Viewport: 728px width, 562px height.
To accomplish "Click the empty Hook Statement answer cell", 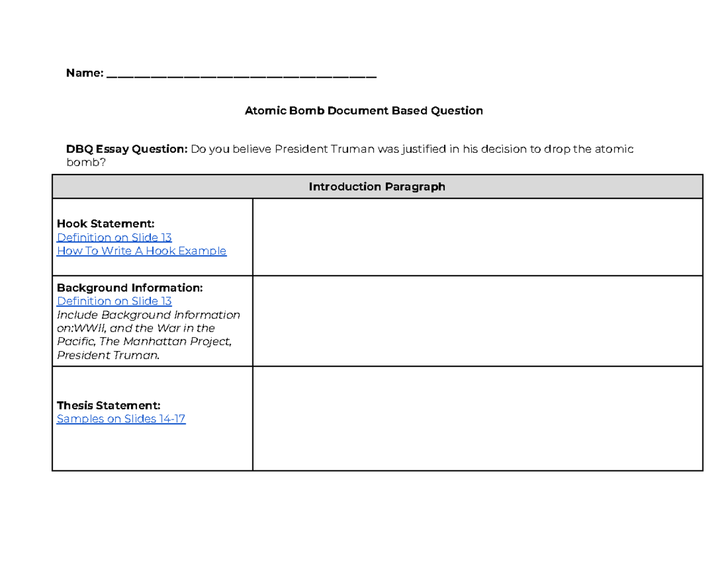I will (477, 237).
